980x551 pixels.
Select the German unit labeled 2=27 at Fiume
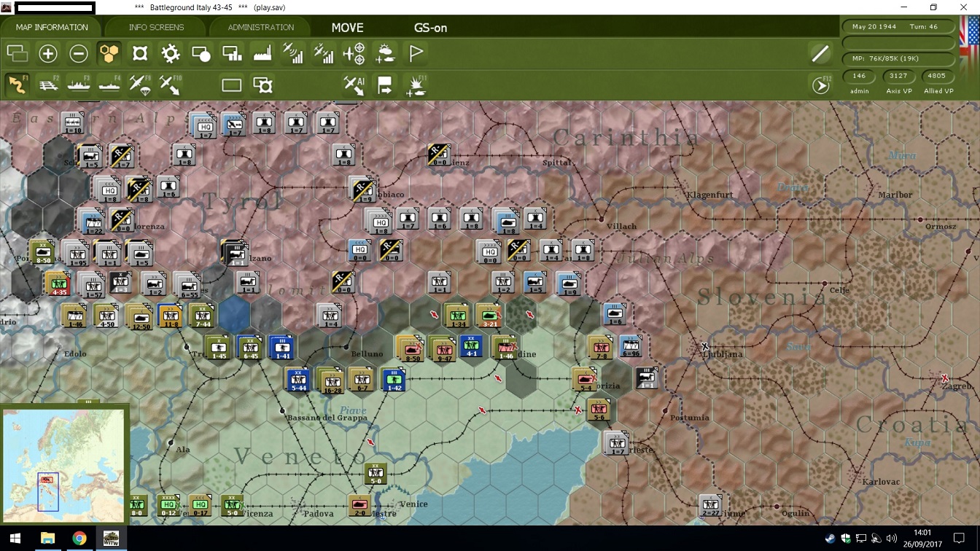point(711,505)
